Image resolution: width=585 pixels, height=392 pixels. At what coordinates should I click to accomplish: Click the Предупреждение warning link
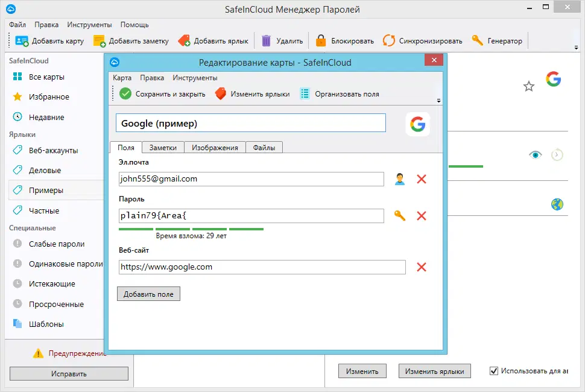point(77,353)
